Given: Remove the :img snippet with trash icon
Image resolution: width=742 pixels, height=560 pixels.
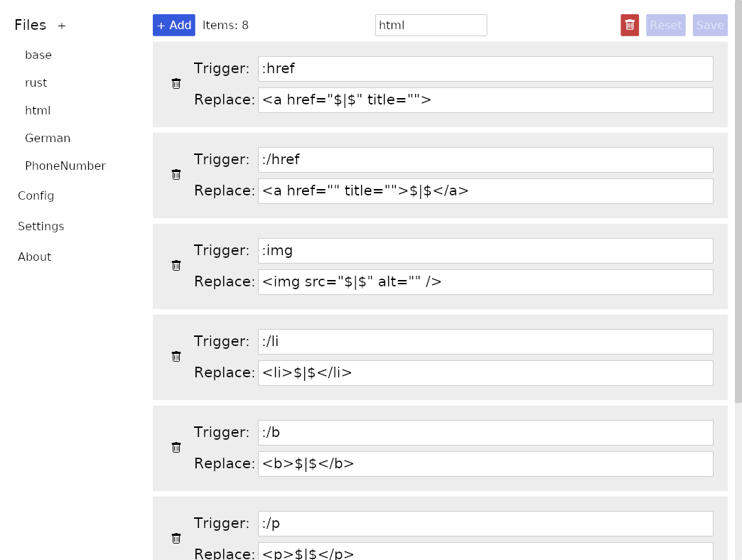Looking at the screenshot, I should 176,265.
